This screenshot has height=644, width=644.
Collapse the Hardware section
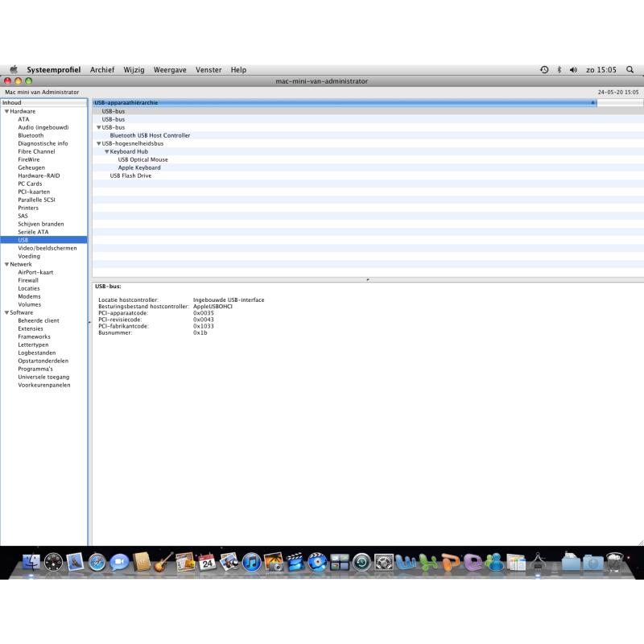click(x=6, y=111)
